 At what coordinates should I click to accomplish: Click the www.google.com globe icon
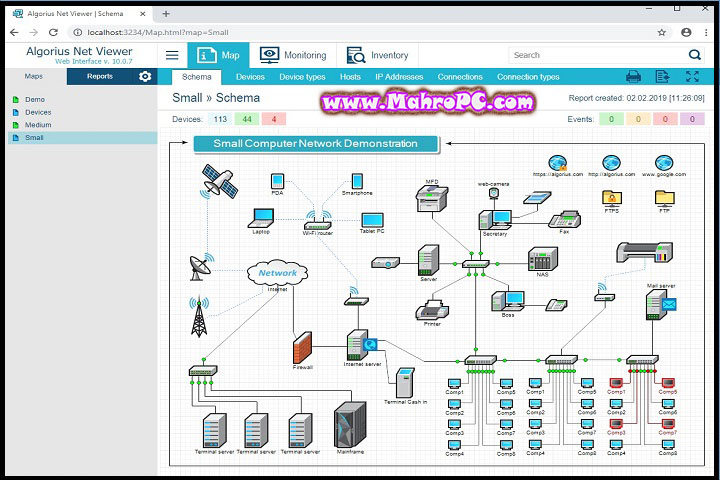pyautogui.click(x=664, y=163)
